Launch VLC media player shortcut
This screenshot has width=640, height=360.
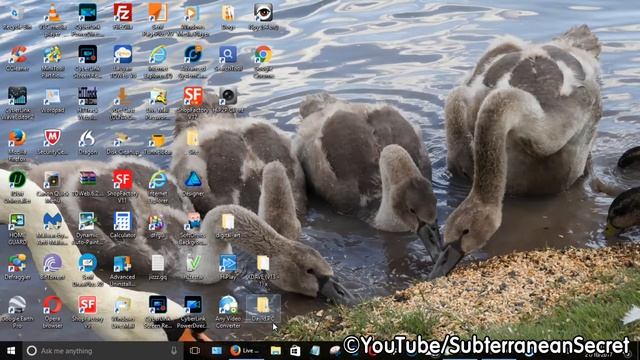coord(53,19)
